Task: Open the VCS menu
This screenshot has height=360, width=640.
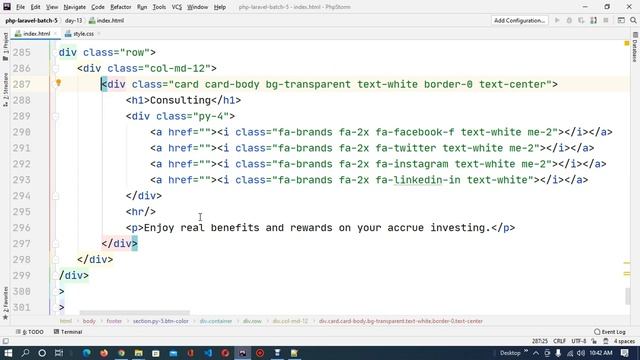Action: pos(177,7)
